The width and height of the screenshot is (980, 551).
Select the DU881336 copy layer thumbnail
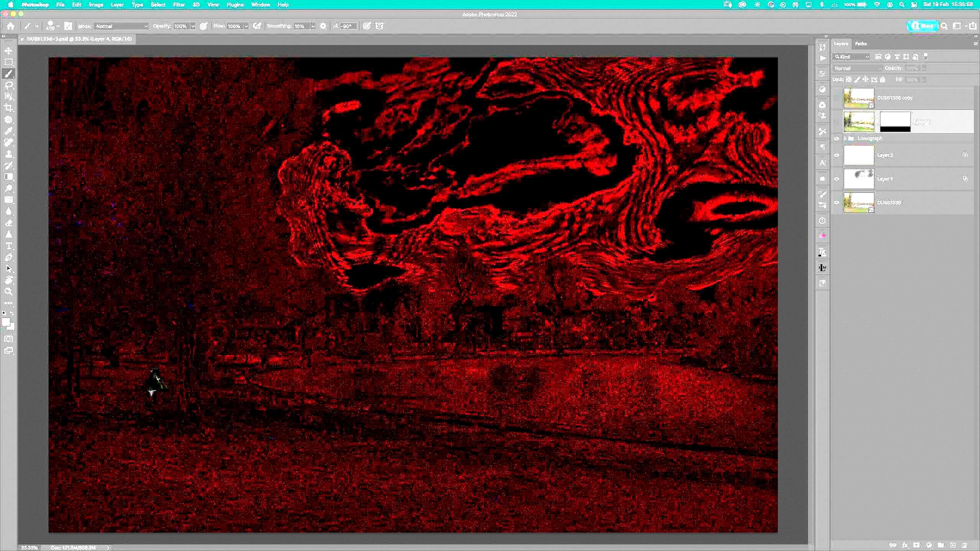pyautogui.click(x=859, y=98)
